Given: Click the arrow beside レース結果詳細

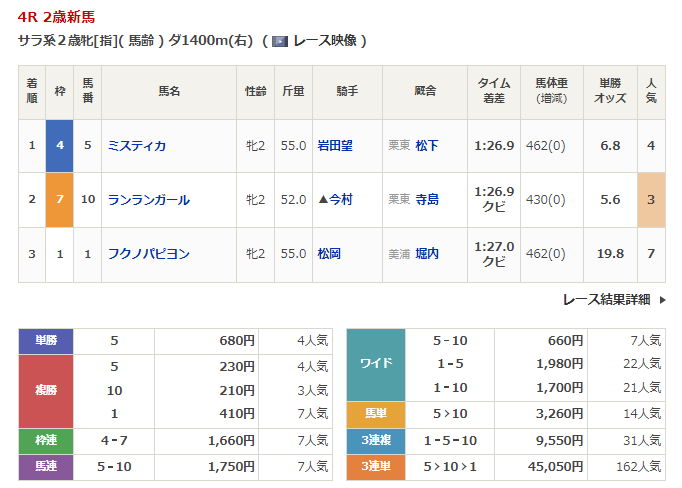Looking at the screenshot, I should tap(662, 300).
